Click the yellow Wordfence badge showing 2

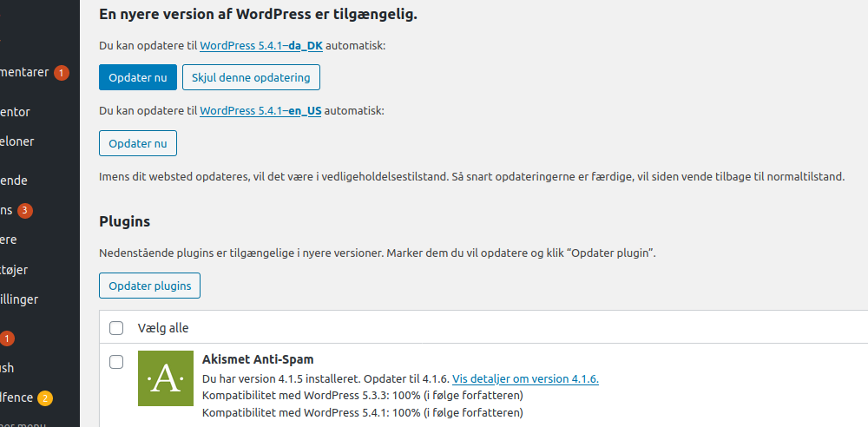(x=45, y=397)
